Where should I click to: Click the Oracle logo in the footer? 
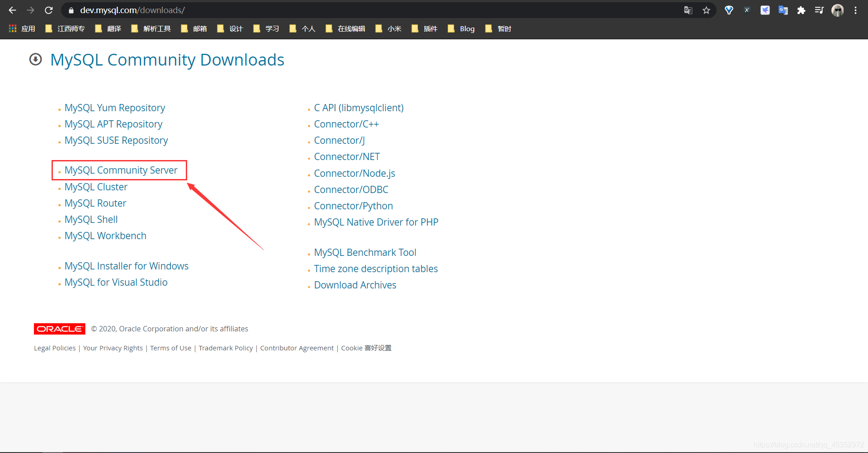[60, 329]
